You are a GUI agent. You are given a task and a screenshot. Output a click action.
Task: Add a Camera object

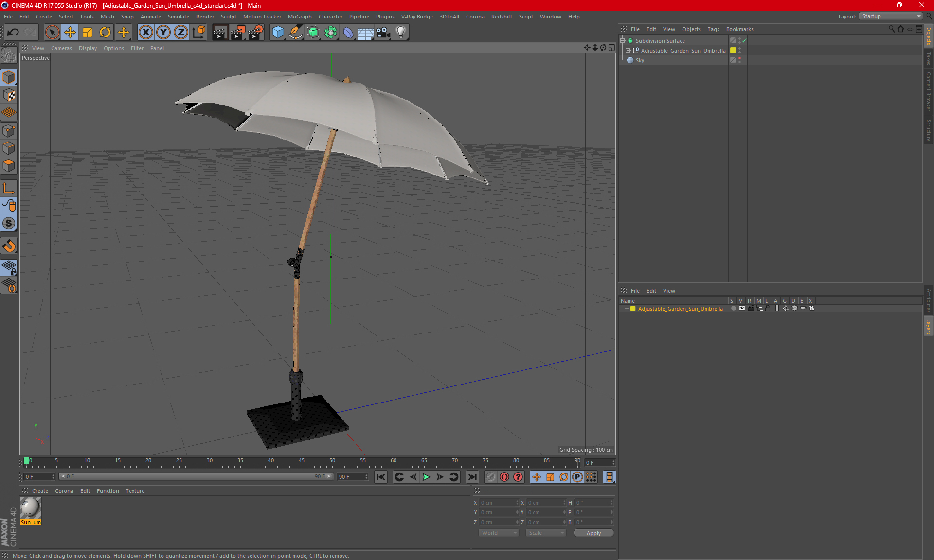(x=383, y=33)
